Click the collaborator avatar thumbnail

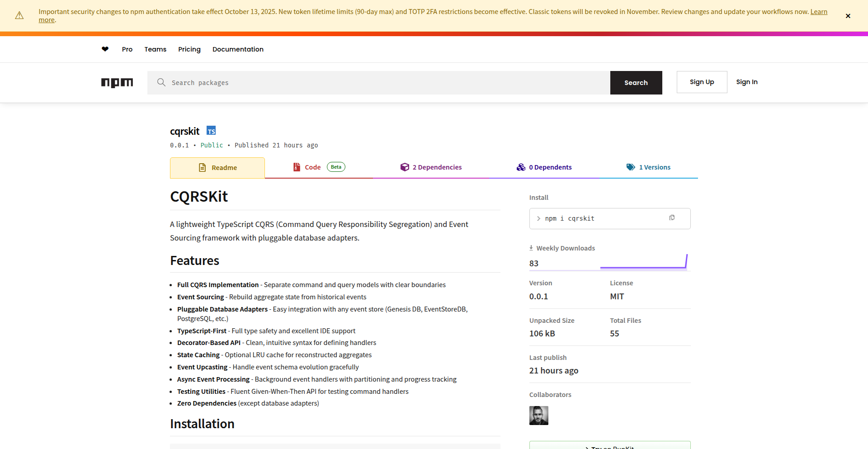tap(538, 416)
